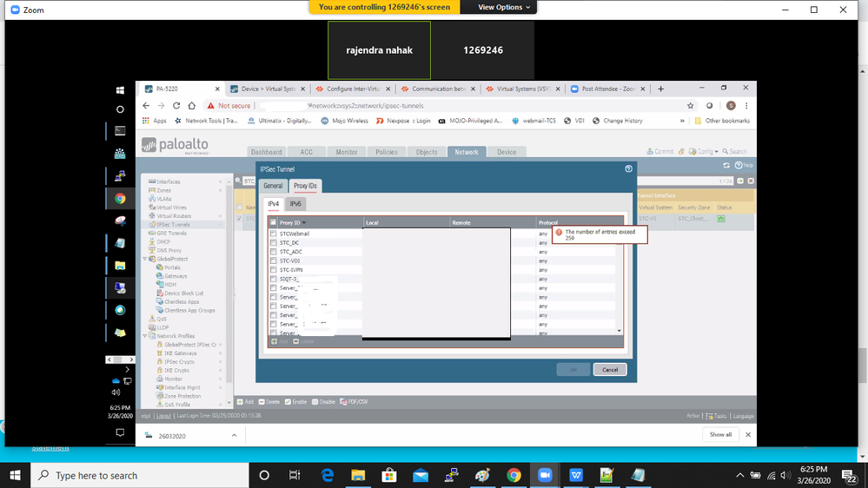Open the Proxy ID column sort dropdown
The height and width of the screenshot is (488, 868).
tap(304, 223)
